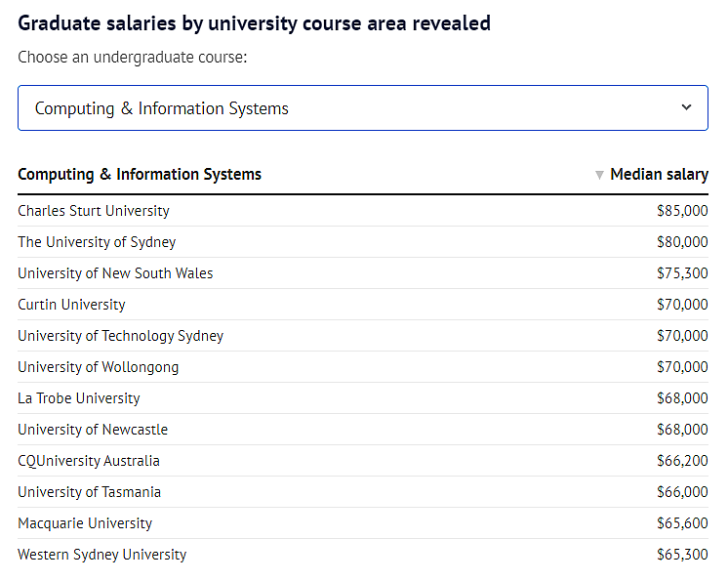Click the $66,000 salary value

[682, 492]
